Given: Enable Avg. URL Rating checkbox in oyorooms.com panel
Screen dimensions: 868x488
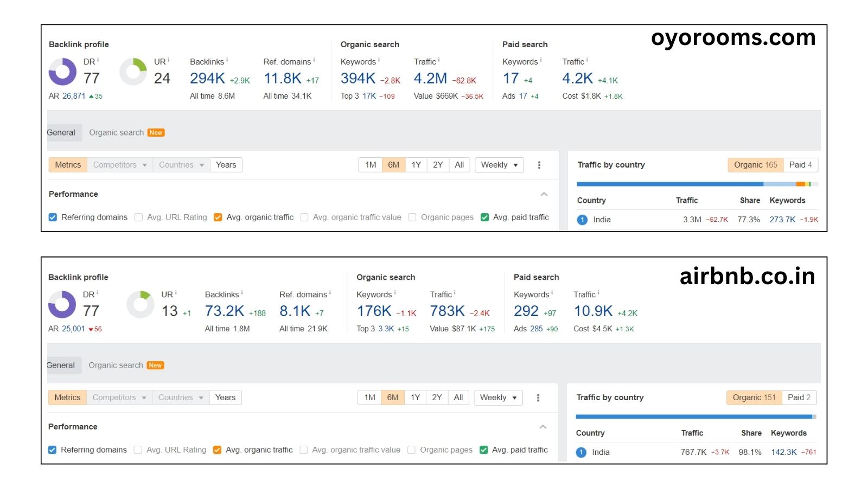Looking at the screenshot, I should click(138, 217).
